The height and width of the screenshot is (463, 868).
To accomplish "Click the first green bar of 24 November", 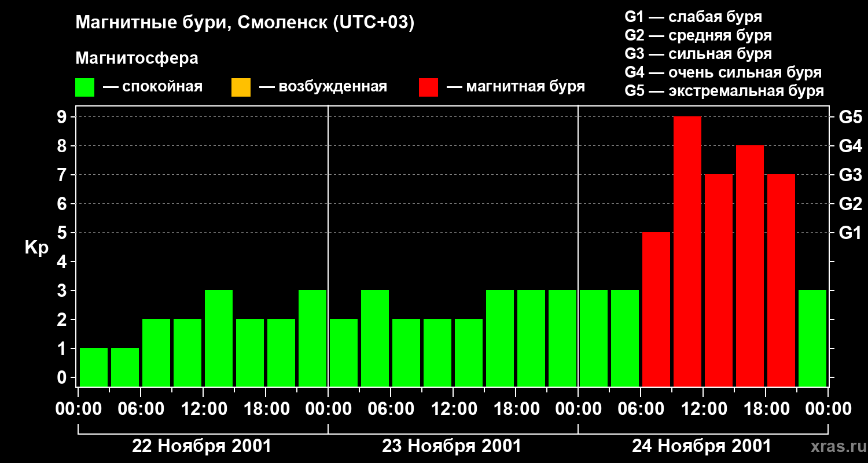I will pyautogui.click(x=594, y=339).
